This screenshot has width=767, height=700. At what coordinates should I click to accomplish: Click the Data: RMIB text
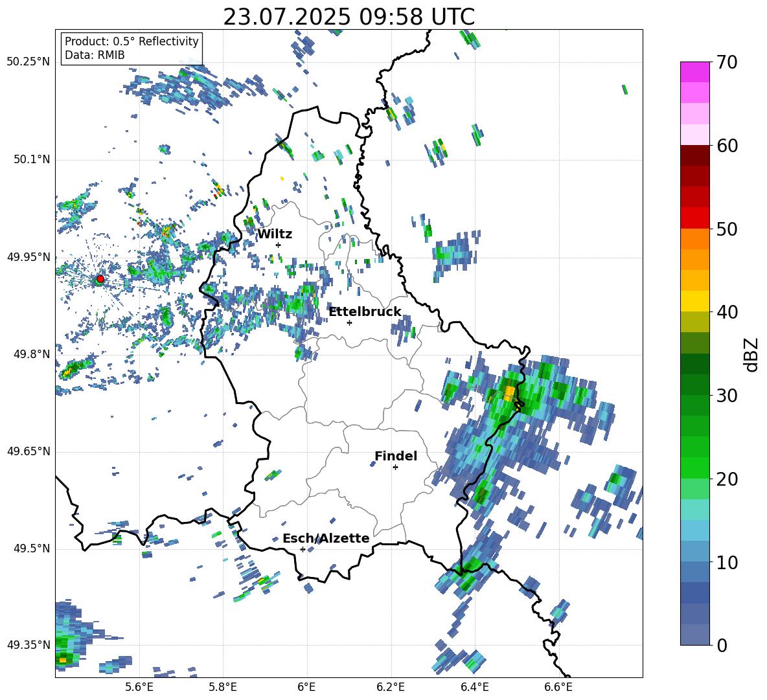[x=95, y=55]
